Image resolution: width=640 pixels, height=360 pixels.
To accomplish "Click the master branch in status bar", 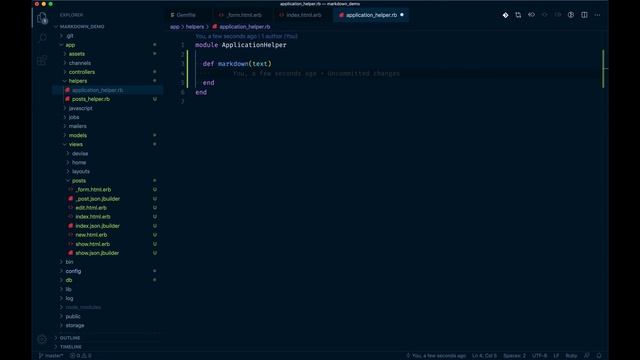I will click(51, 356).
